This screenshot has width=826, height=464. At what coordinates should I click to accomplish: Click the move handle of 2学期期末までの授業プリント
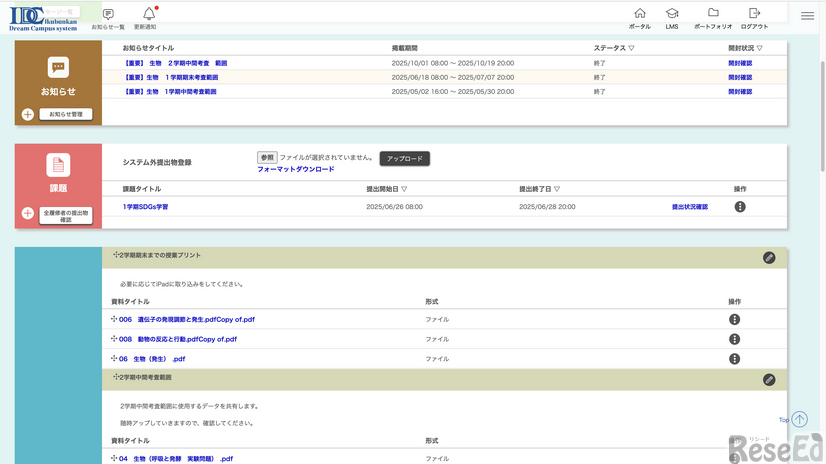pos(116,255)
